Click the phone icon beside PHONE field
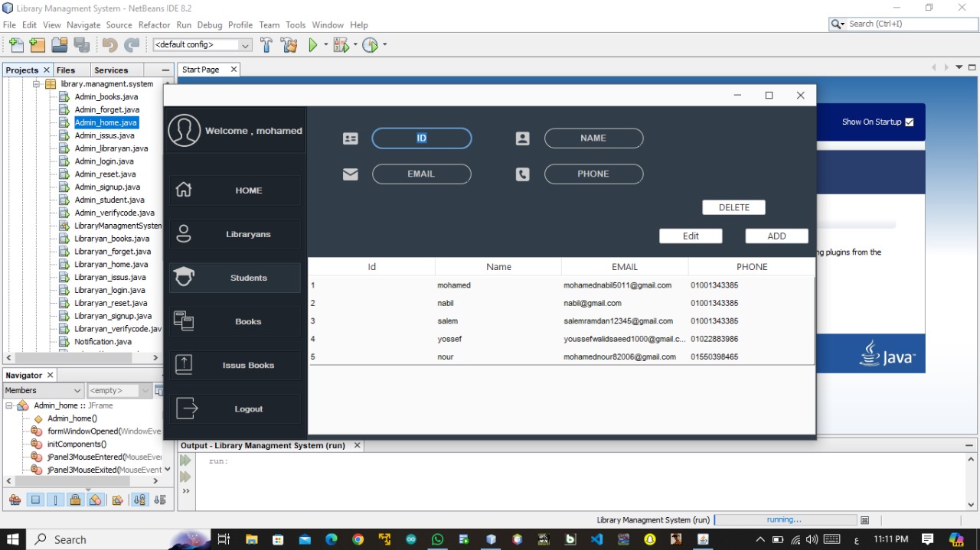The height and width of the screenshot is (550, 980). point(522,174)
